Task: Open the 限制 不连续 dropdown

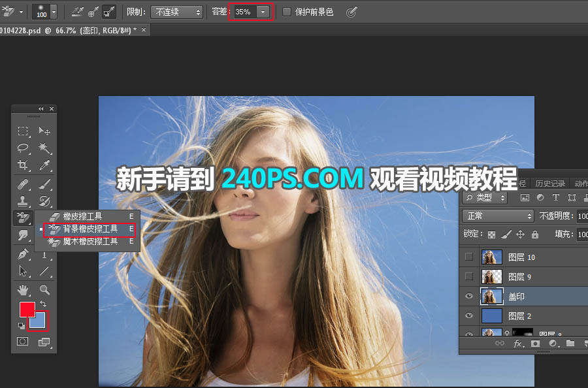Action: (176, 12)
